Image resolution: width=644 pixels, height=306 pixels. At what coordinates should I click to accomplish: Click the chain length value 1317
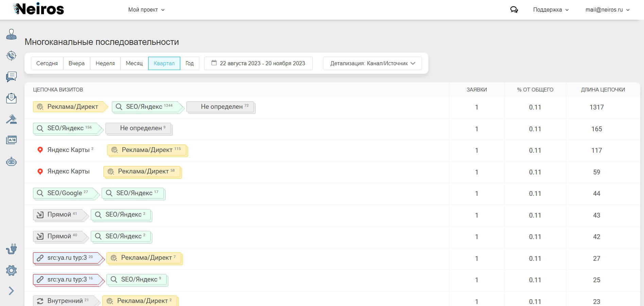click(x=596, y=107)
